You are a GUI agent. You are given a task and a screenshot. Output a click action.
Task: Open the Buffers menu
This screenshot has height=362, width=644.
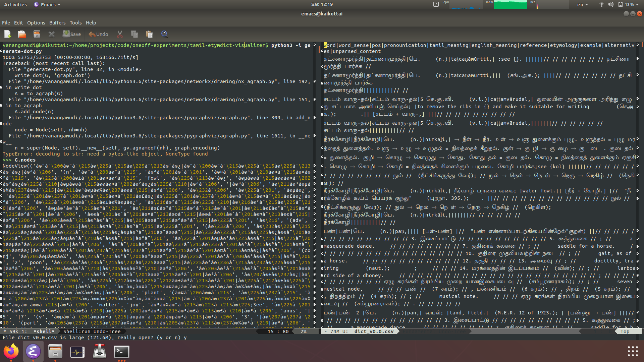tap(57, 23)
